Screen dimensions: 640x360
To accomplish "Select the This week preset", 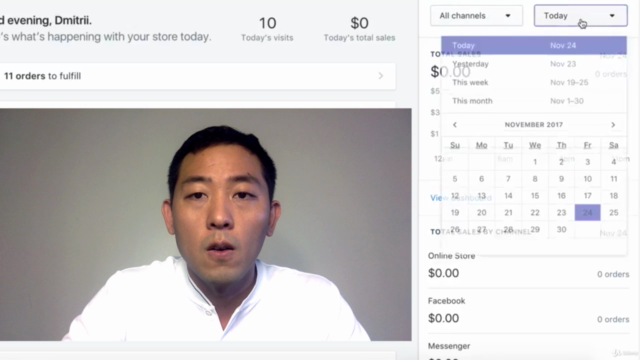I will point(534,82).
